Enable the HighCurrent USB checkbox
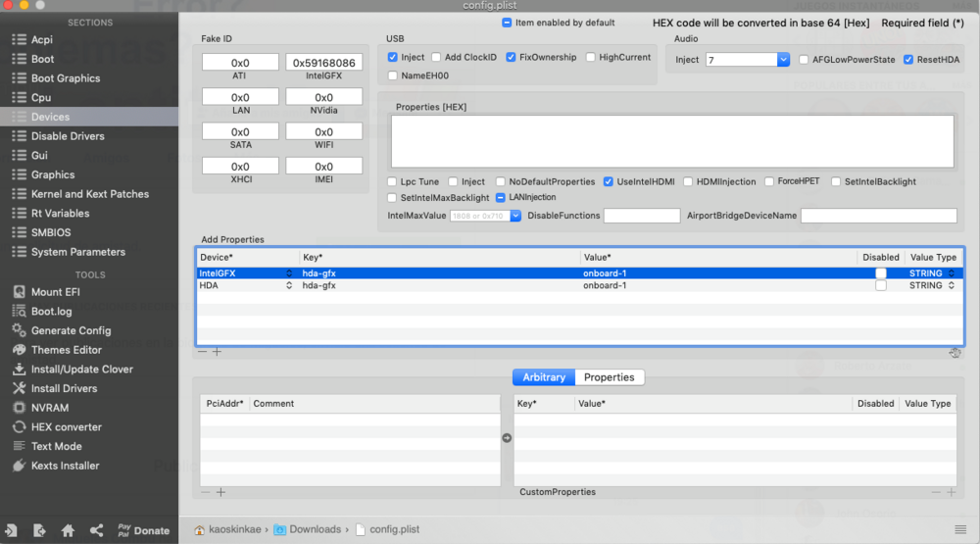 [590, 58]
